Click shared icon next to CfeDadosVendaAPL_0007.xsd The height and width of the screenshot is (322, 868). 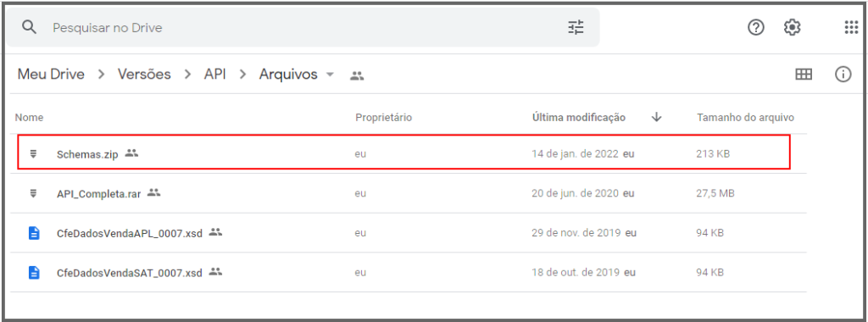(215, 232)
